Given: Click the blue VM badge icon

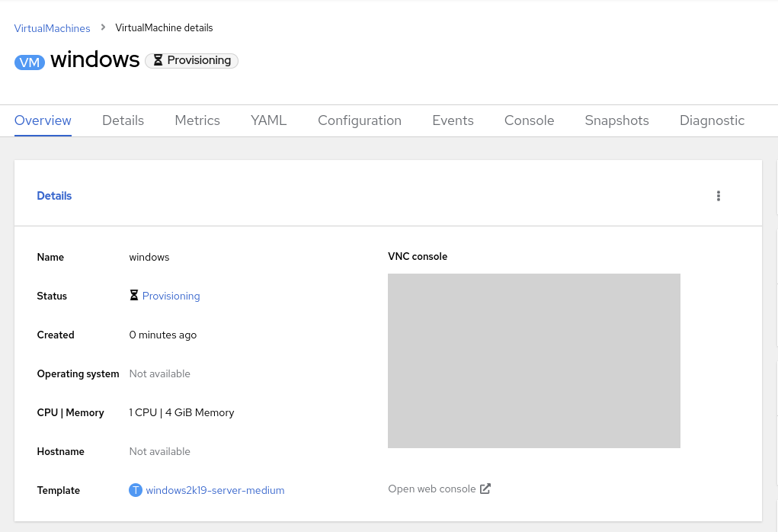Looking at the screenshot, I should [30, 62].
